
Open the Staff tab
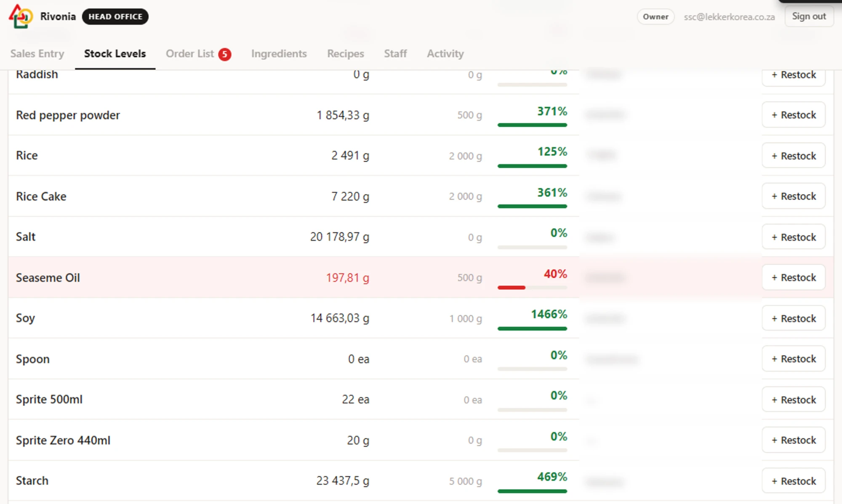[395, 54]
